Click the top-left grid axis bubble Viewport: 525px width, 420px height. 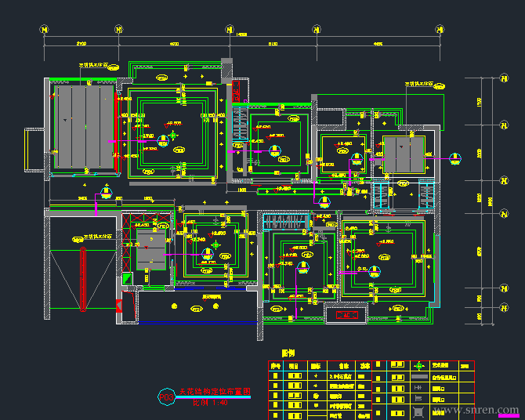(x=44, y=30)
